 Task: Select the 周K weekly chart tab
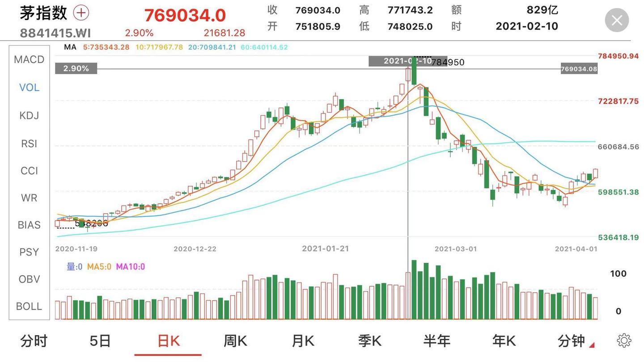tap(235, 341)
